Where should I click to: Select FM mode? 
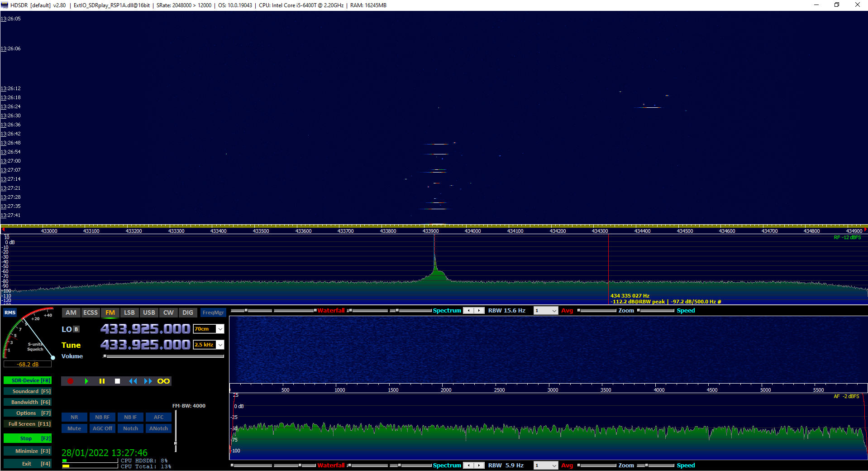[x=110, y=312]
